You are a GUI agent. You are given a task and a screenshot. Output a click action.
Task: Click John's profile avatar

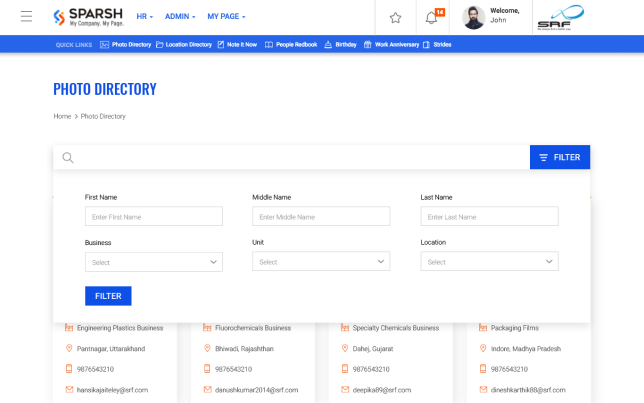(474, 17)
